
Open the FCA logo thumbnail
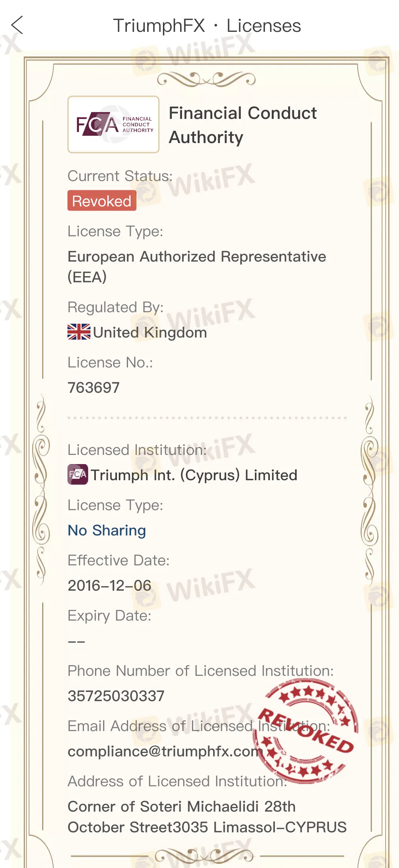tap(113, 124)
